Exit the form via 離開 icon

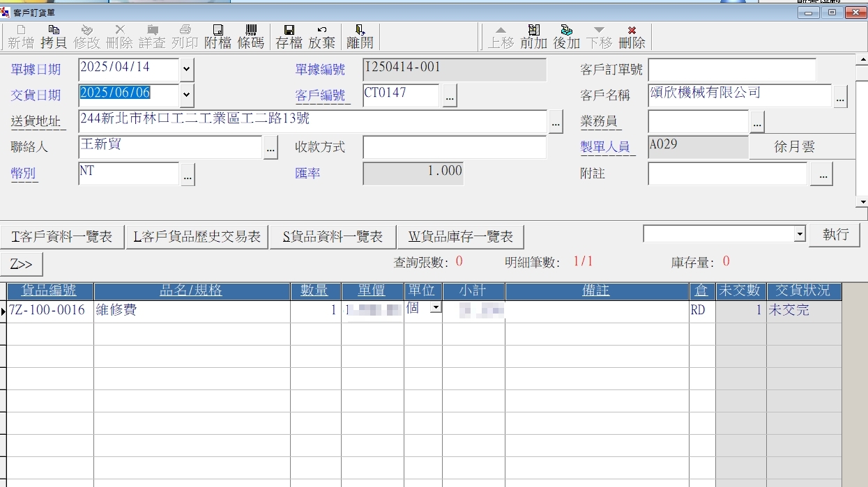coord(360,36)
